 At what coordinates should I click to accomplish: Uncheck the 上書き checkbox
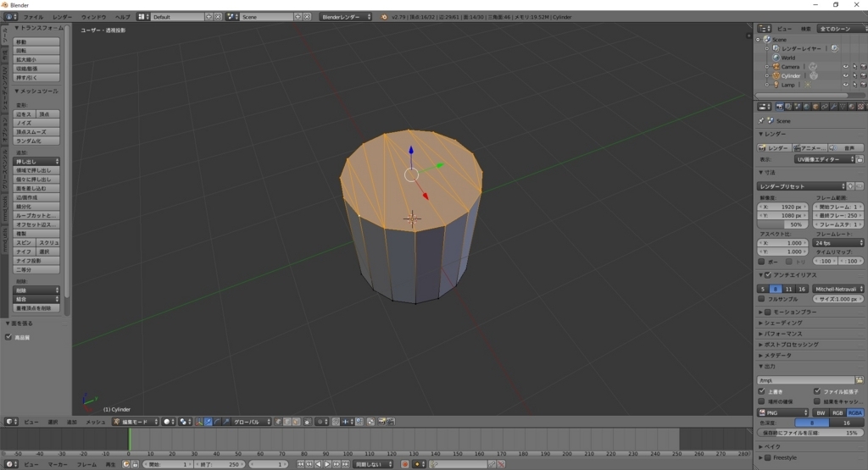click(762, 391)
